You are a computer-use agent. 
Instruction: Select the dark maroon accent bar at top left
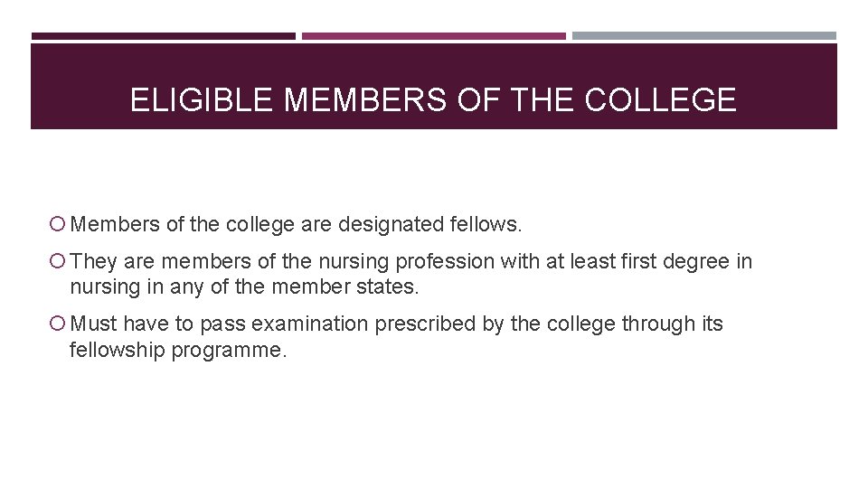(163, 37)
